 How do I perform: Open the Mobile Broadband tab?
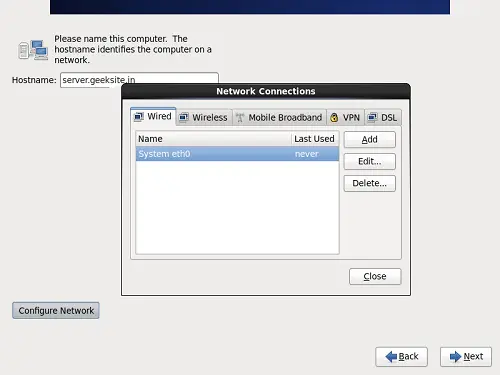click(x=279, y=118)
